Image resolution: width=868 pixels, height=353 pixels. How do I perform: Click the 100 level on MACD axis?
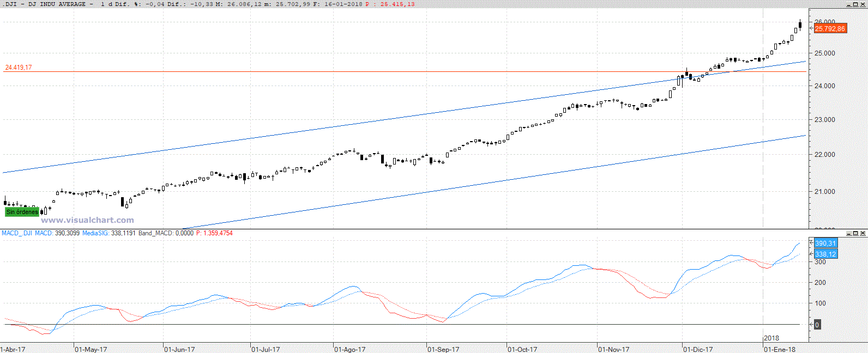pos(820,303)
